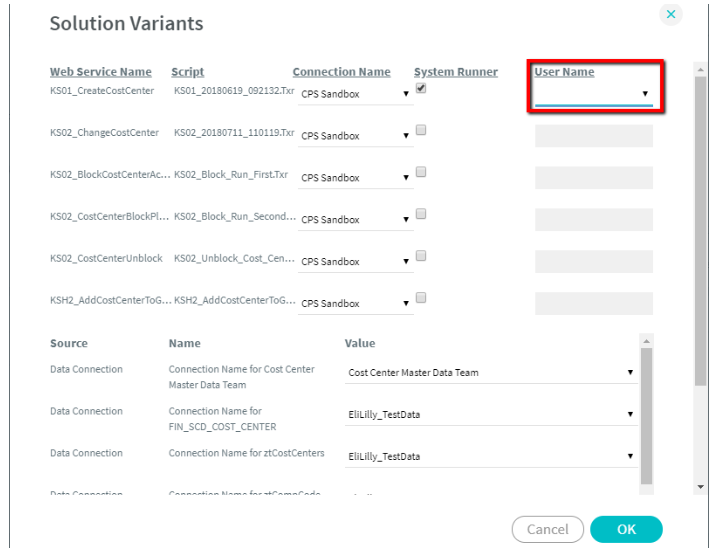Check System Runner for KS02_CostCenterUnblock
The image size is (715, 548).
pos(421,256)
